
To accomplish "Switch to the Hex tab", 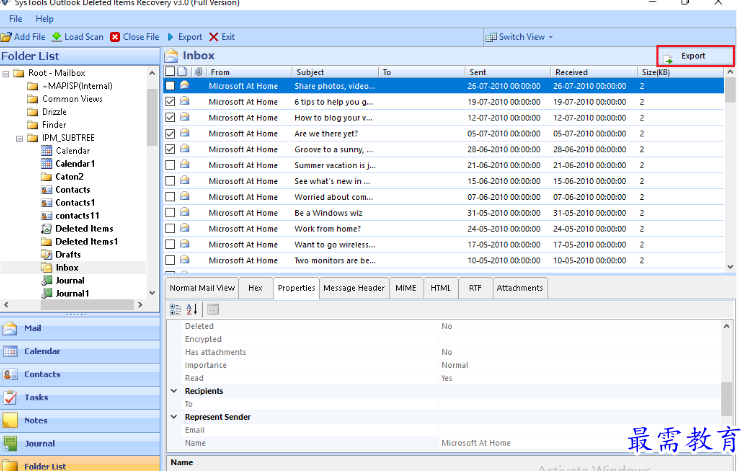I will click(x=256, y=288).
